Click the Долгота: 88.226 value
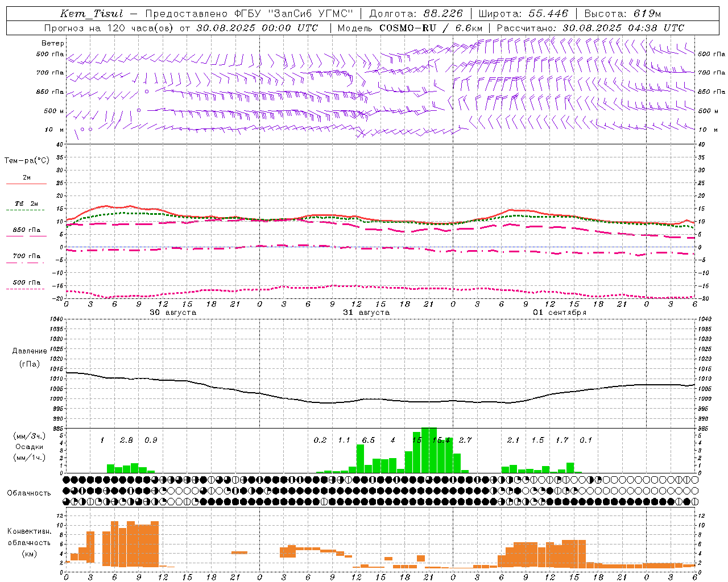 pos(416,14)
